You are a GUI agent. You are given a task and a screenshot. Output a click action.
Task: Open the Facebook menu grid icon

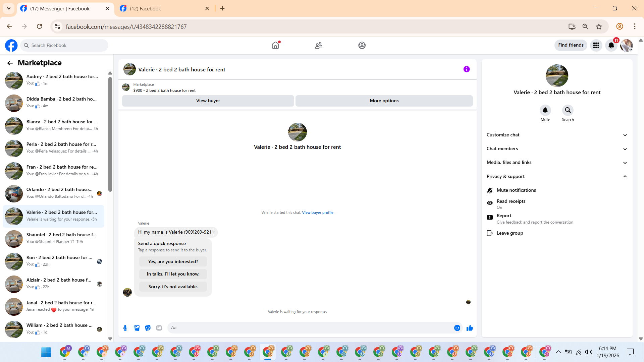coord(596,45)
